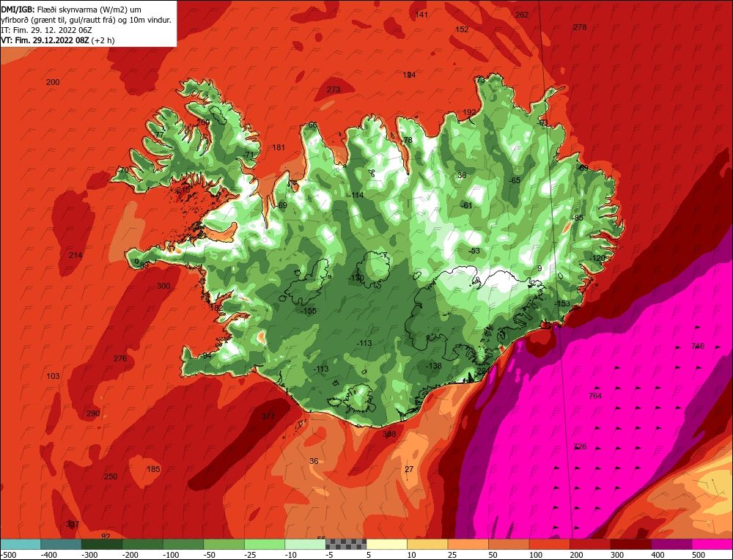Screen dimensions: 733x560
Task: Click the map value '-120' on east coast
Action: (597, 258)
